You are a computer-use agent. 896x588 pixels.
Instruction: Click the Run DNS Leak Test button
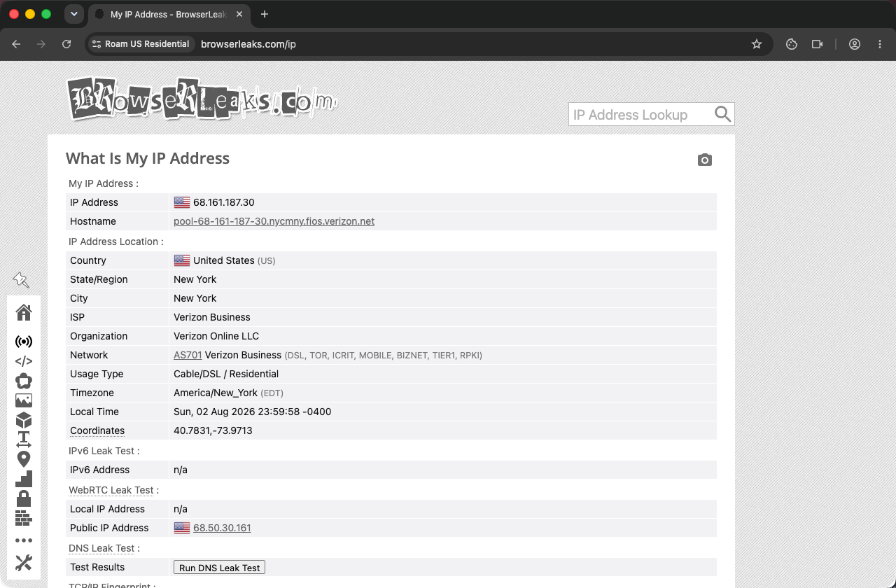(x=219, y=568)
